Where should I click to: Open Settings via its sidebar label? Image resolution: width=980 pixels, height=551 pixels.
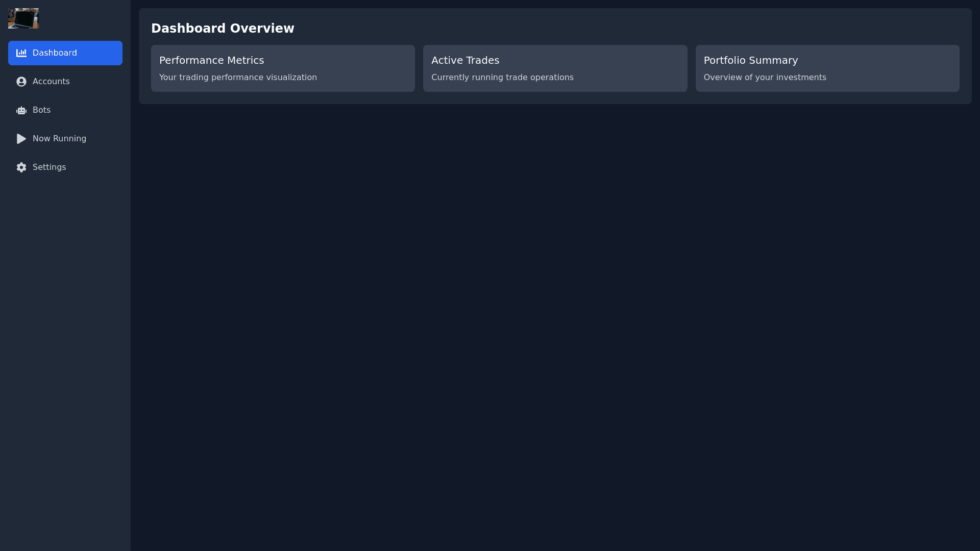(x=49, y=167)
